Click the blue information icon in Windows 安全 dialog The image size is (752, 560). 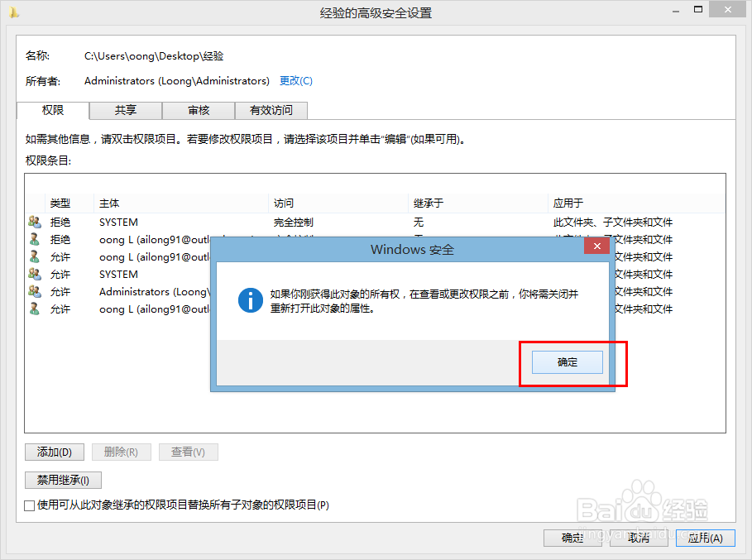click(x=250, y=300)
